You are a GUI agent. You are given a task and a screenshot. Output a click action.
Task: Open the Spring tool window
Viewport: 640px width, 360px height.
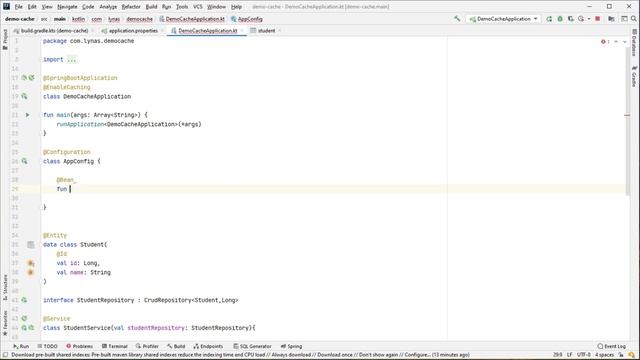tap(291, 346)
